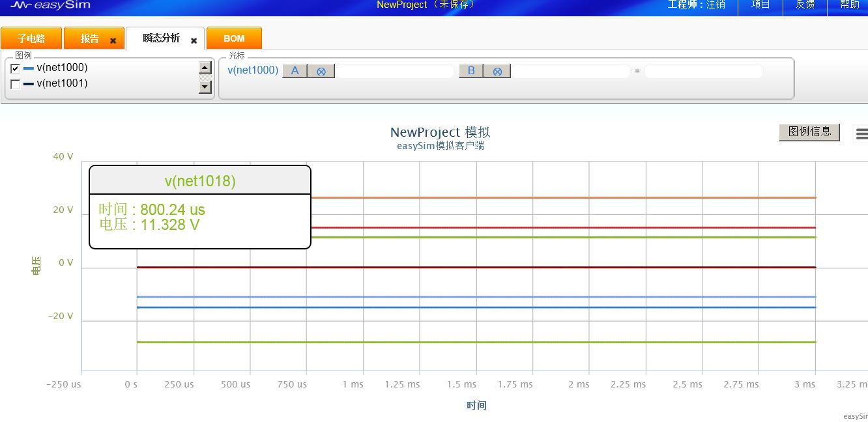Close the 瞬态分析 tab

[x=194, y=40]
